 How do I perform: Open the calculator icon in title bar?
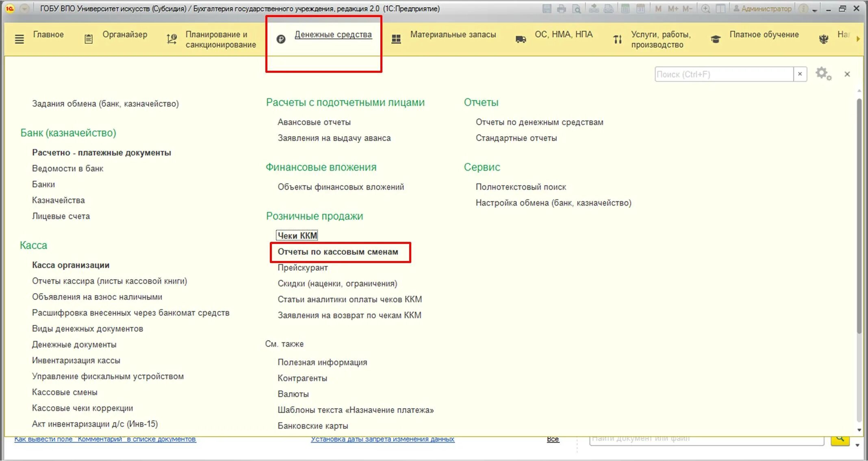pyautogui.click(x=625, y=9)
